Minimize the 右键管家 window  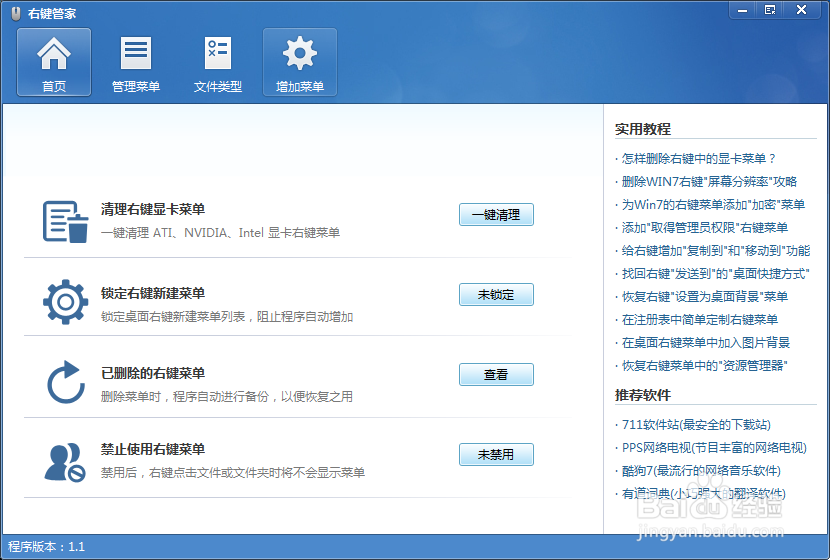coord(743,10)
